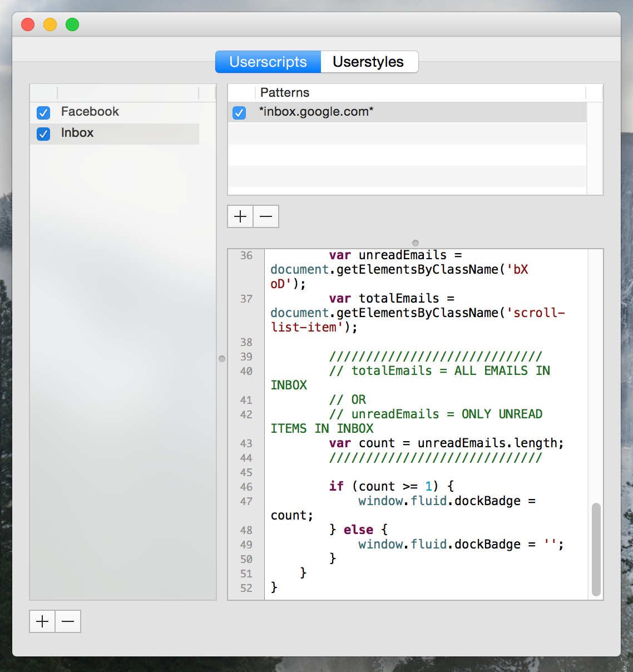
Task: Click the 'var totalEmails =' code line
Action: point(392,299)
